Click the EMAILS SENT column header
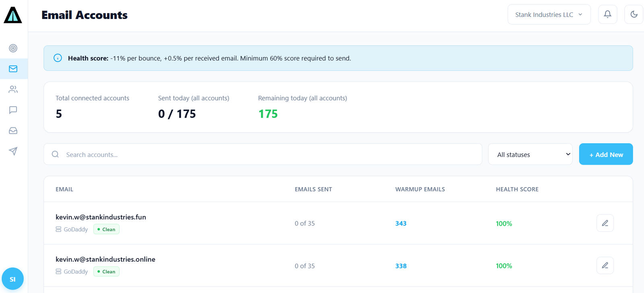Viewport: 644px width, 293px height. 313,189
